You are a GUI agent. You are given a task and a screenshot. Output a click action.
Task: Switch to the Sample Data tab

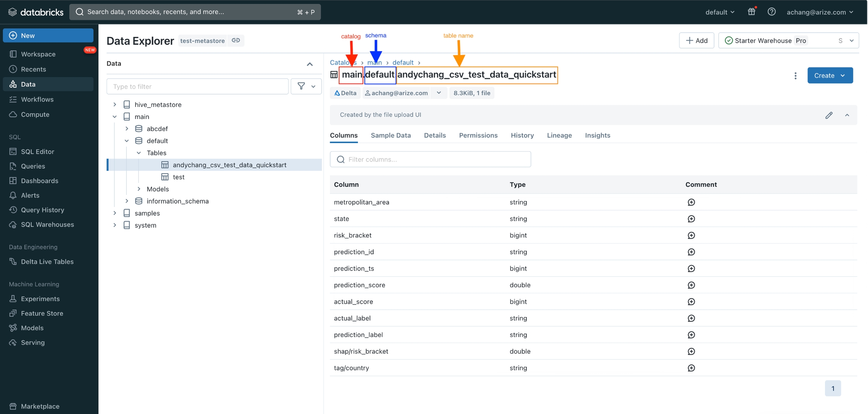(391, 135)
